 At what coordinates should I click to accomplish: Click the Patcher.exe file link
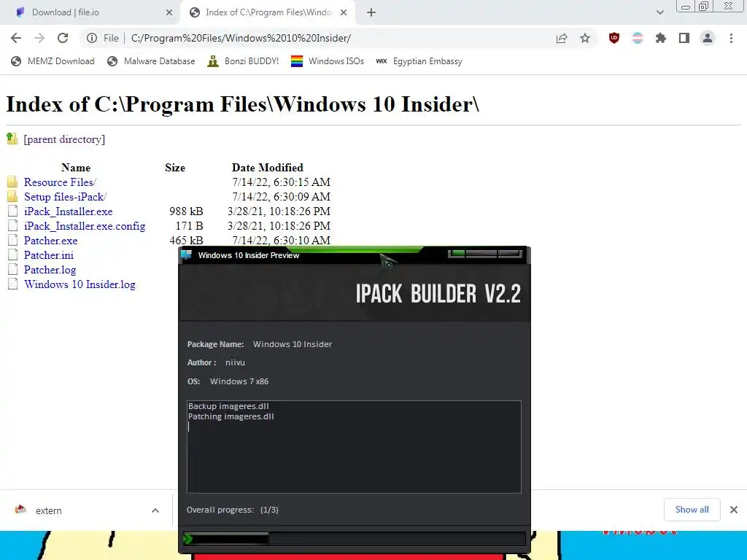pos(50,241)
